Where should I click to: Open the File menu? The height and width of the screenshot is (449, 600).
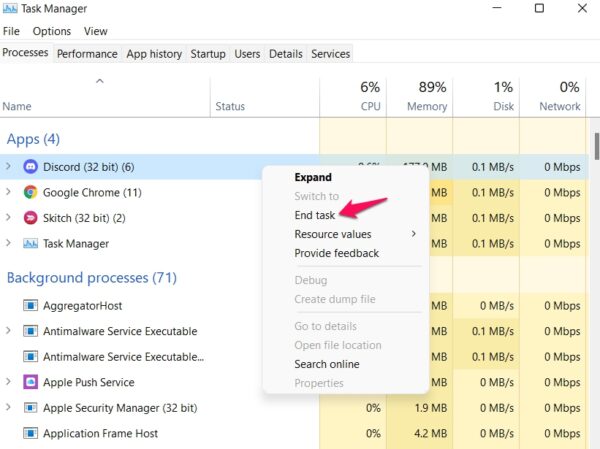[x=11, y=31]
